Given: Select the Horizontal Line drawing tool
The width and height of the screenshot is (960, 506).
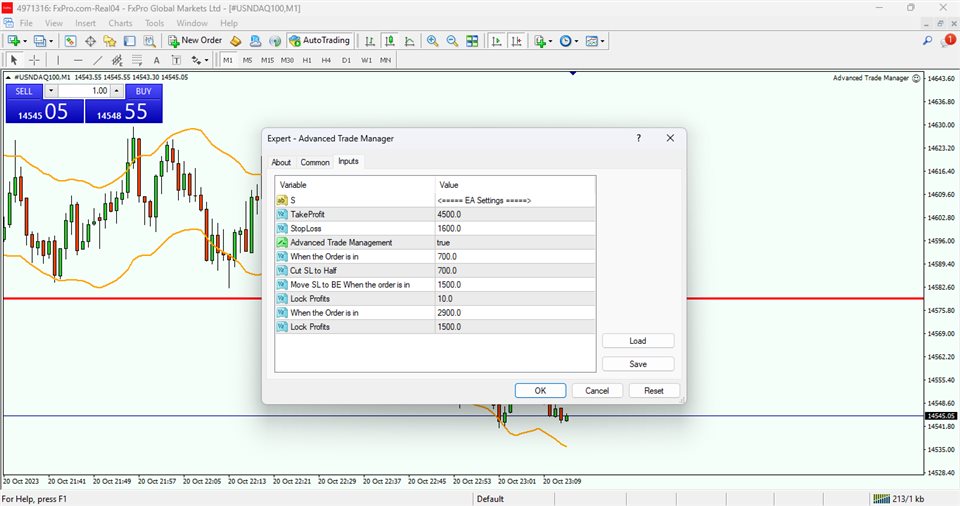Looking at the screenshot, I should pos(78,60).
